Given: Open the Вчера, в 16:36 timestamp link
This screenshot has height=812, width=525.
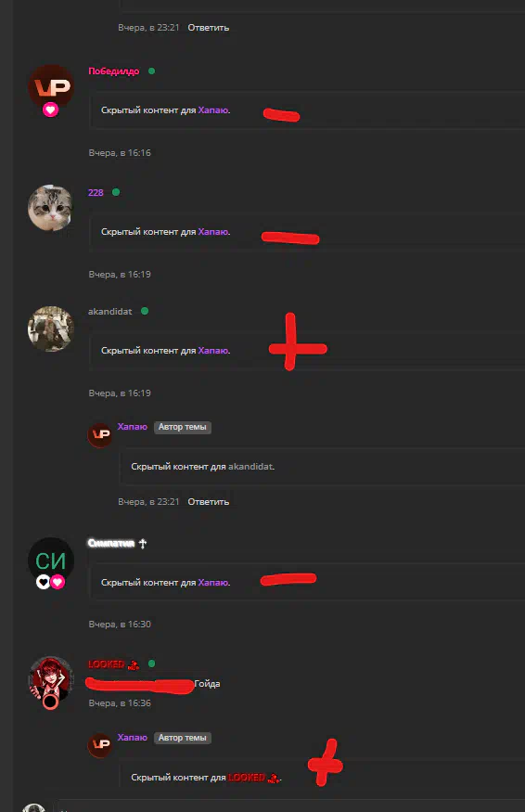Looking at the screenshot, I should (120, 703).
